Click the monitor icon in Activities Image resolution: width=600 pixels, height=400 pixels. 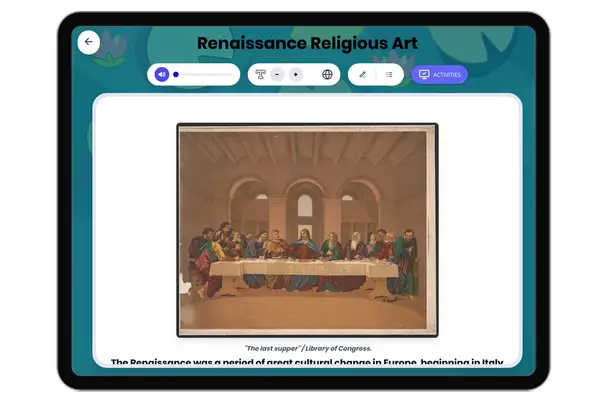pyautogui.click(x=424, y=74)
